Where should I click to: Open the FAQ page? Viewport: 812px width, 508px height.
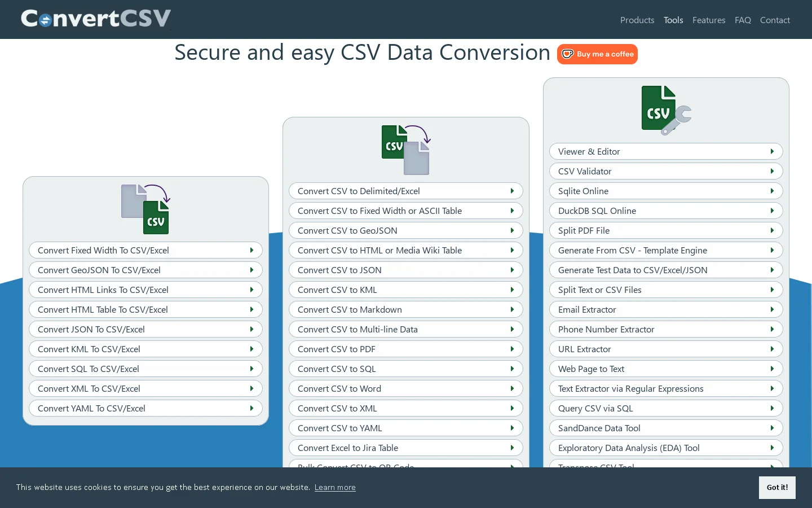[743, 20]
